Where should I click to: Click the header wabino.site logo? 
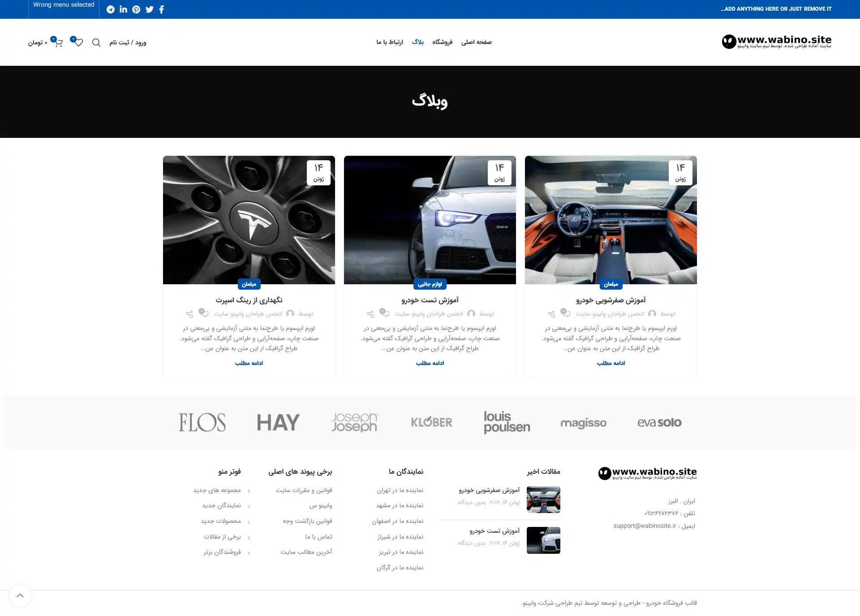(x=777, y=41)
